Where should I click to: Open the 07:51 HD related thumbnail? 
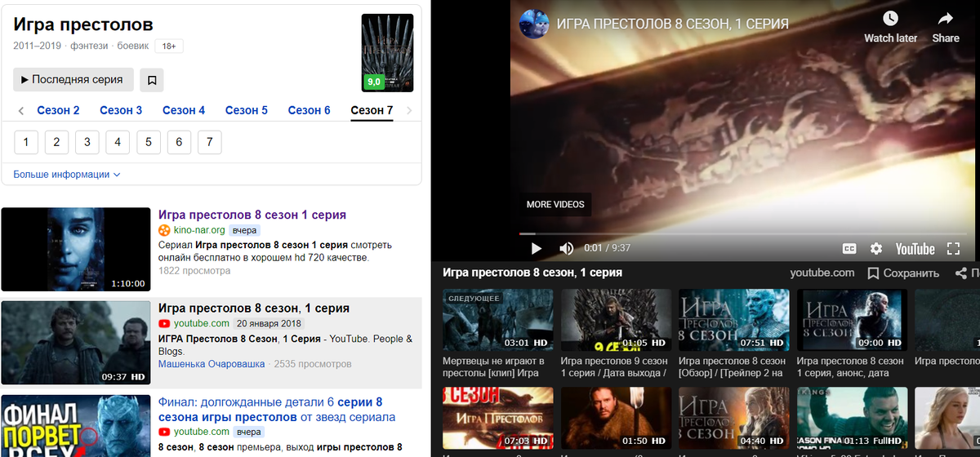pyautogui.click(x=733, y=320)
